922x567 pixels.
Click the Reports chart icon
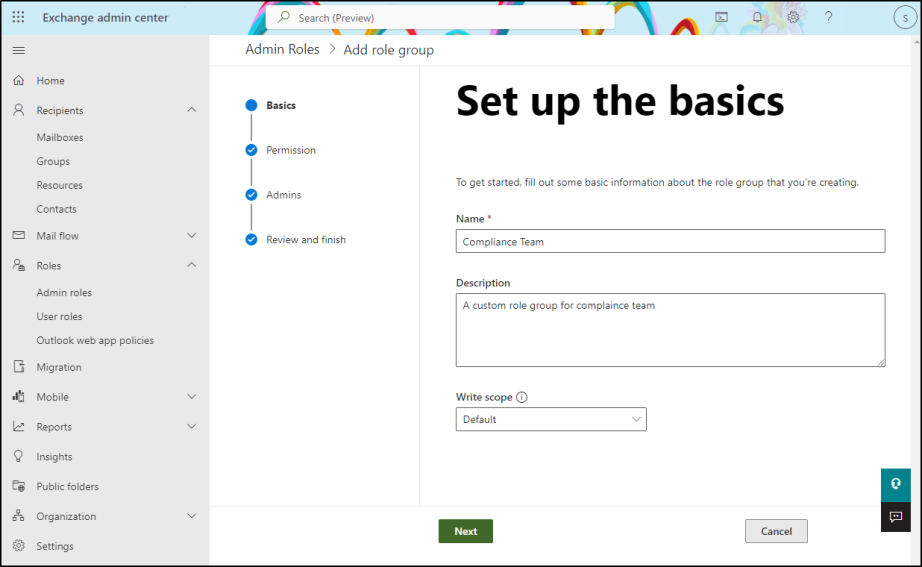(19, 426)
